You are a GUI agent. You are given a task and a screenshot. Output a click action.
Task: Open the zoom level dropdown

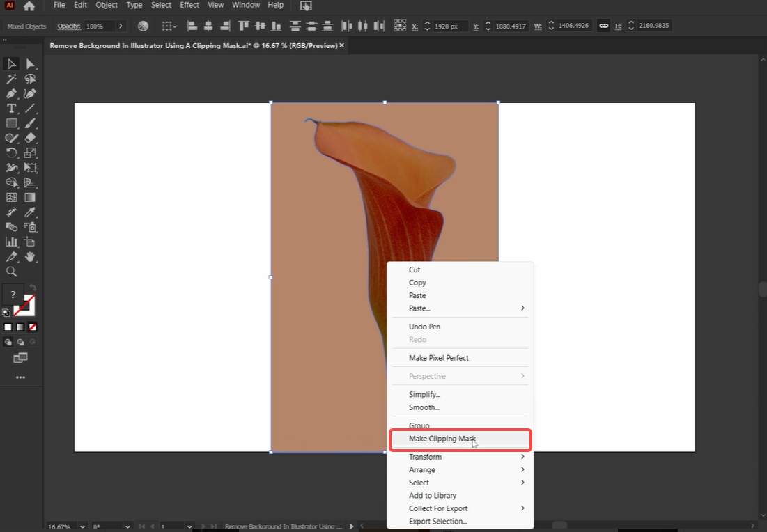[x=82, y=527]
